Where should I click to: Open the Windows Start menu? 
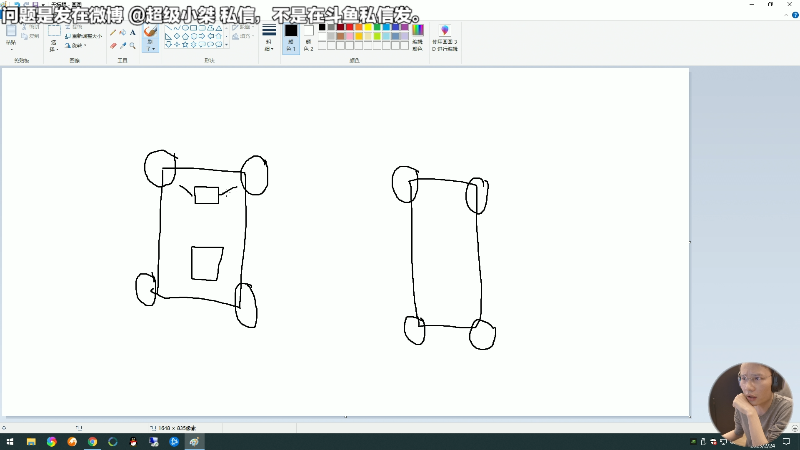[x=10, y=442]
